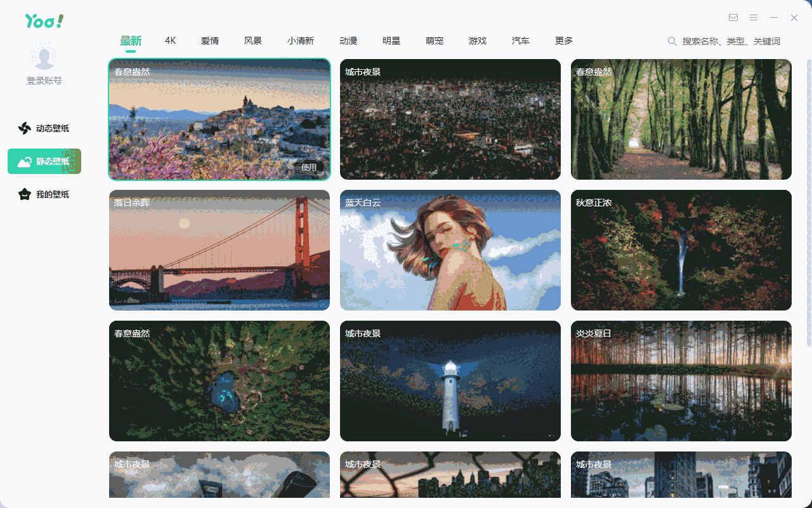Select the 城市夜景 city lights wallpaper
This screenshot has height=508, width=812.
450,119
